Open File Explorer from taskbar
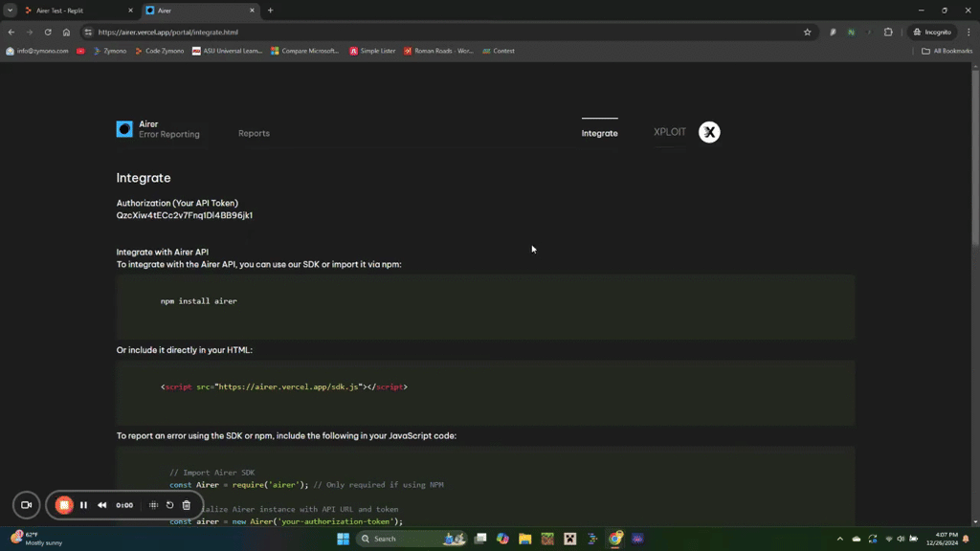 525,539
